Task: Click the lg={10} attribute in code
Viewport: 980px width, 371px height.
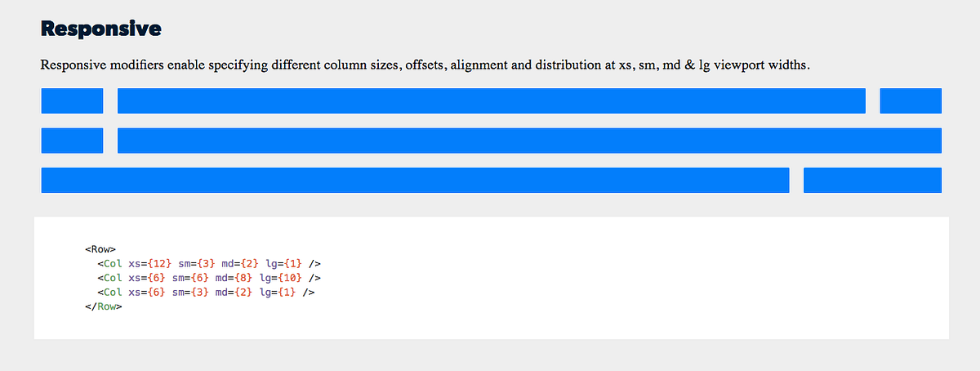Action: (x=282, y=278)
